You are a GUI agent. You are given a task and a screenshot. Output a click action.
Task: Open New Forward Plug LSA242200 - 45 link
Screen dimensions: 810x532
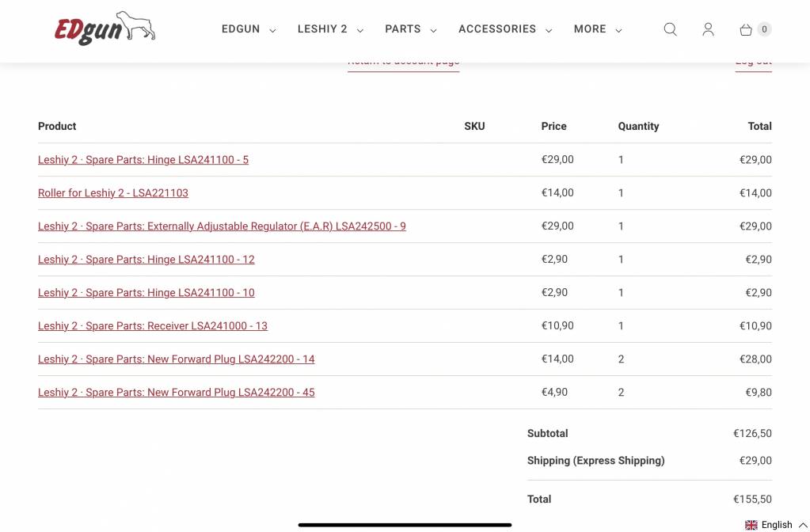pyautogui.click(x=176, y=392)
